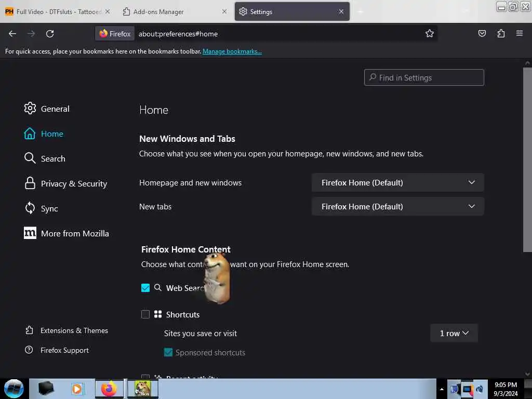Switch to the Add-ons Manager tab

(x=175, y=11)
